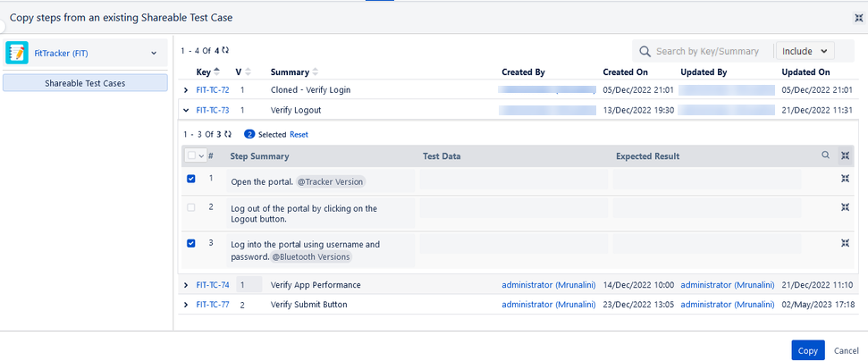Sort by V version column arrows

pos(248,72)
